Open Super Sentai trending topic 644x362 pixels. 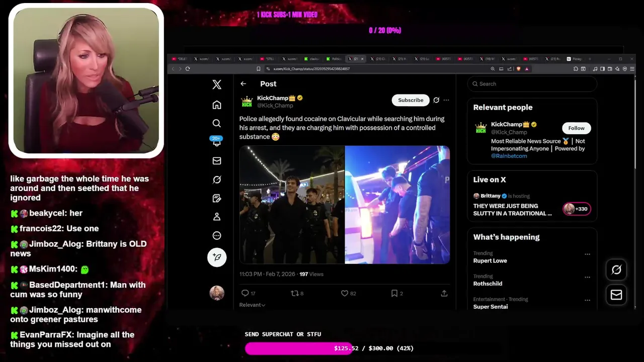[490, 307]
